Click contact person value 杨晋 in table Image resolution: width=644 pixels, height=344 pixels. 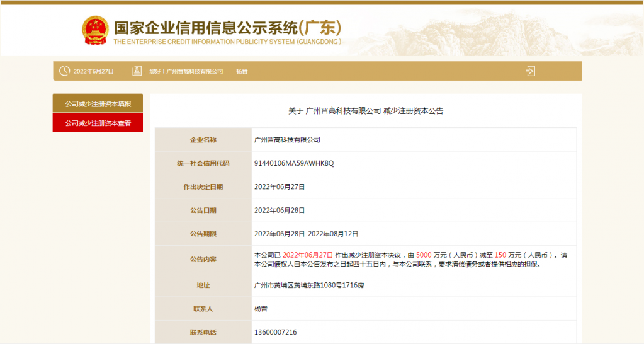point(261,308)
